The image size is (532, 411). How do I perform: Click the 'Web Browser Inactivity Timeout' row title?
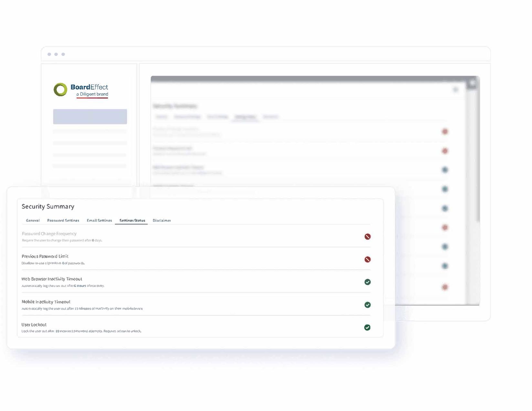pos(52,279)
